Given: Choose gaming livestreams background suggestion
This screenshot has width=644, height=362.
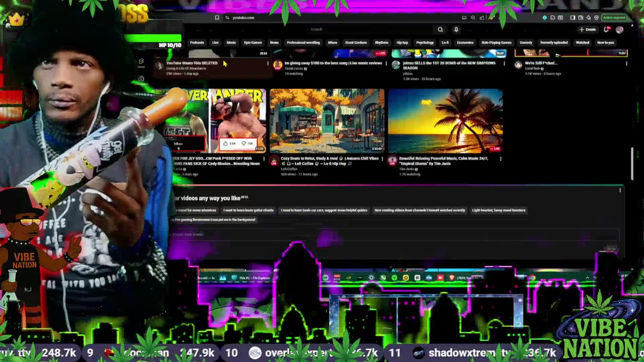Looking at the screenshot, I should [x=215, y=220].
